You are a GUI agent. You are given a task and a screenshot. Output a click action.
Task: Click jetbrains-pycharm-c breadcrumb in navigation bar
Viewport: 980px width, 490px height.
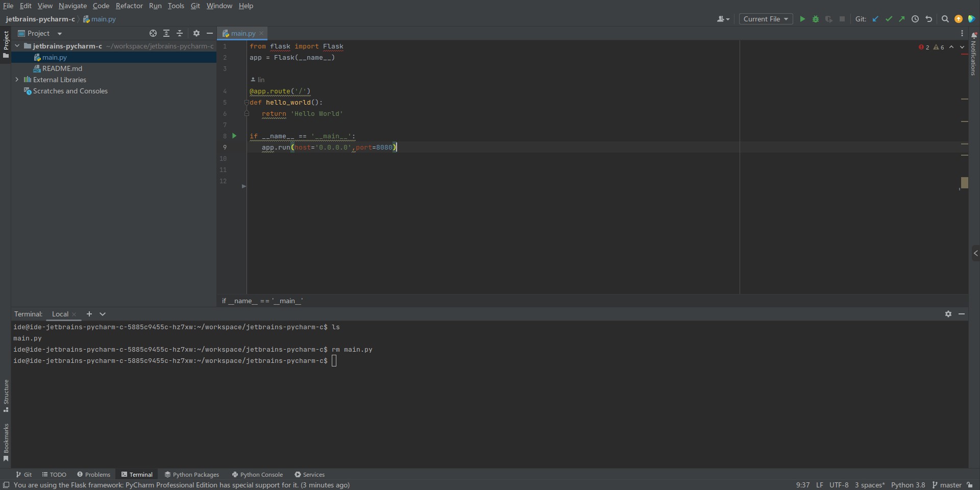(40, 19)
